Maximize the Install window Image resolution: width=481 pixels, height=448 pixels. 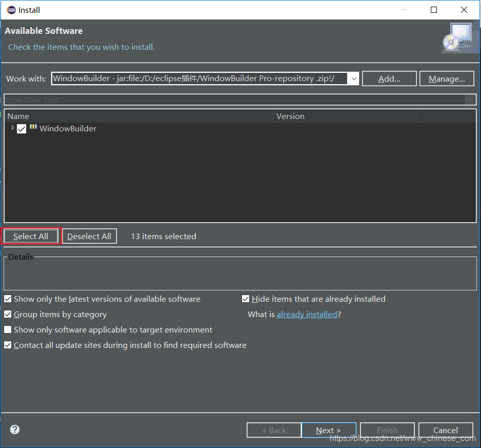point(434,10)
